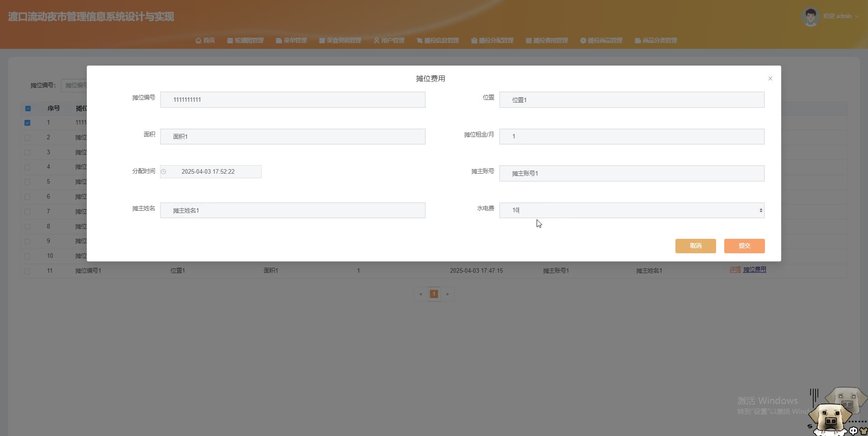Click cell 面积1 in row 11
Viewport: 868px width, 436px height.
click(x=271, y=271)
